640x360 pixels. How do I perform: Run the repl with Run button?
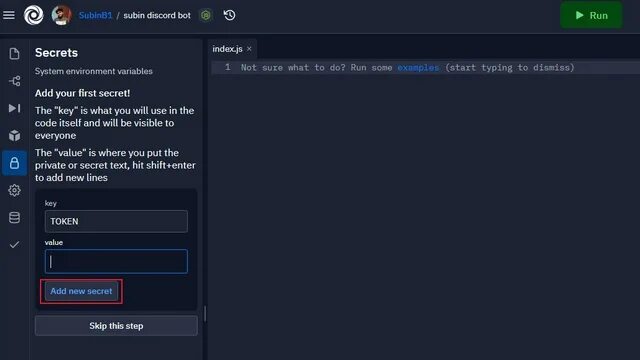pyautogui.click(x=591, y=16)
